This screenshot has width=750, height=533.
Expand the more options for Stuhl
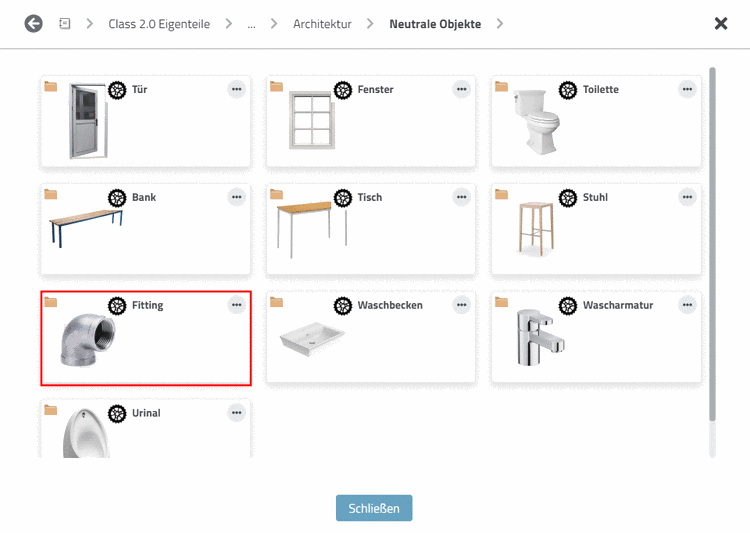(687, 197)
